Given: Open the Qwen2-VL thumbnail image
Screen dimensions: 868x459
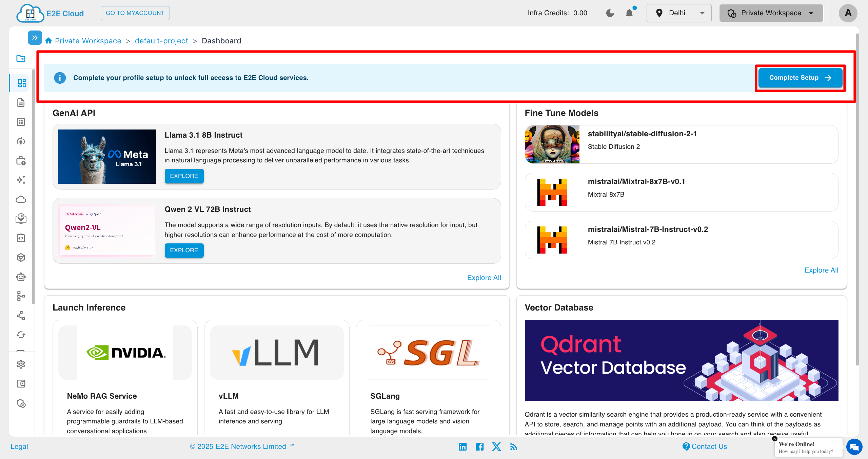Looking at the screenshot, I should coord(107,231).
